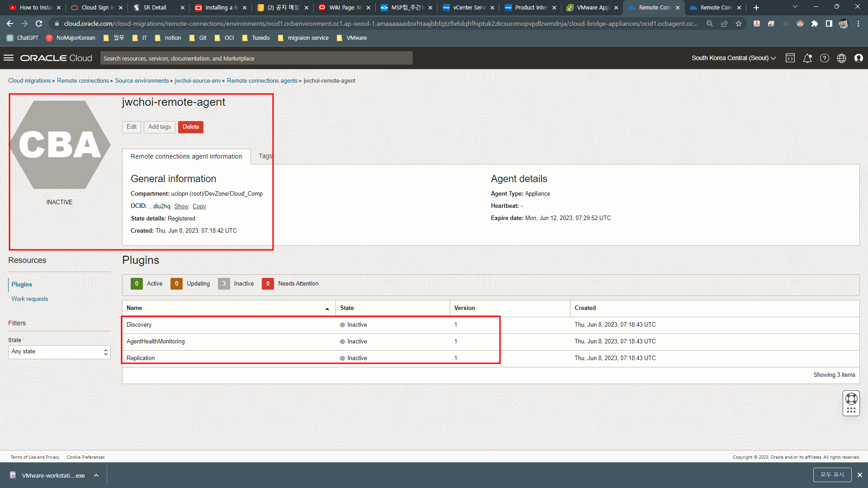Viewport: 868px width, 488px height.
Task: Open the Oracle Cloud navigation hamburger menu
Action: [x=9, y=58]
